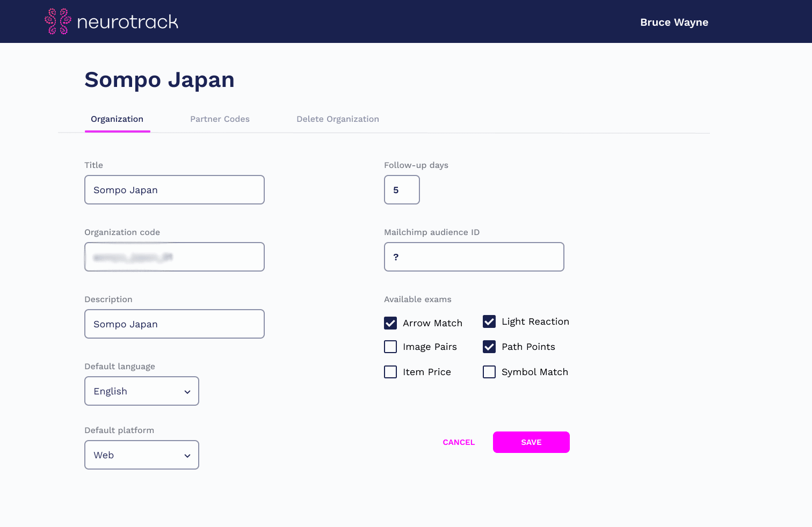The image size is (812, 527).
Task: Uncheck the Path Points exam
Action: 489,347
